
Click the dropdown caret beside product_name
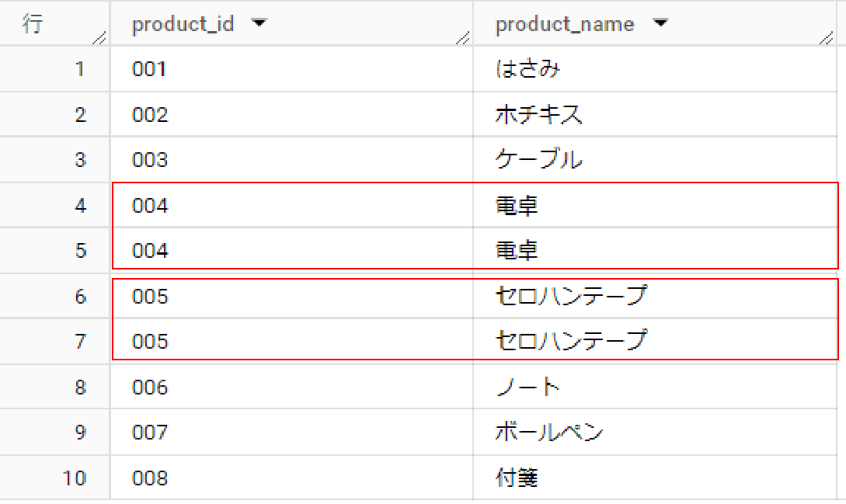(x=661, y=24)
